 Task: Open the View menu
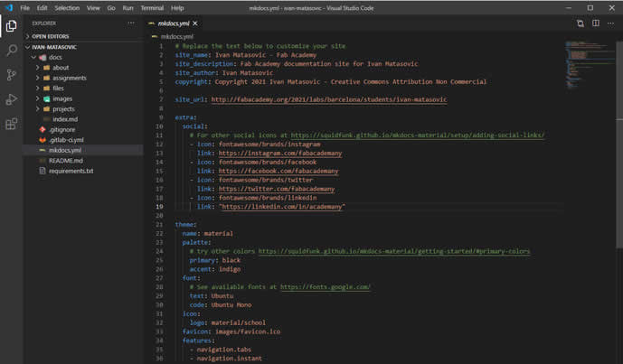pos(93,8)
